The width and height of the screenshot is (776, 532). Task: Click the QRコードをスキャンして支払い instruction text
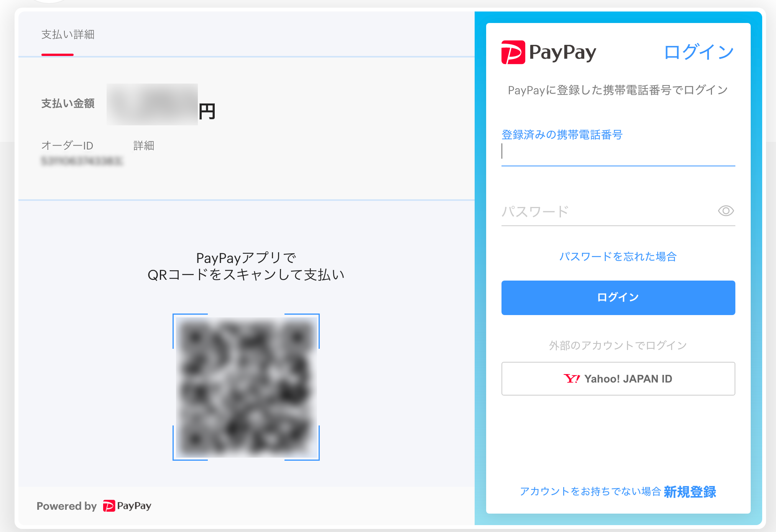pyautogui.click(x=246, y=275)
